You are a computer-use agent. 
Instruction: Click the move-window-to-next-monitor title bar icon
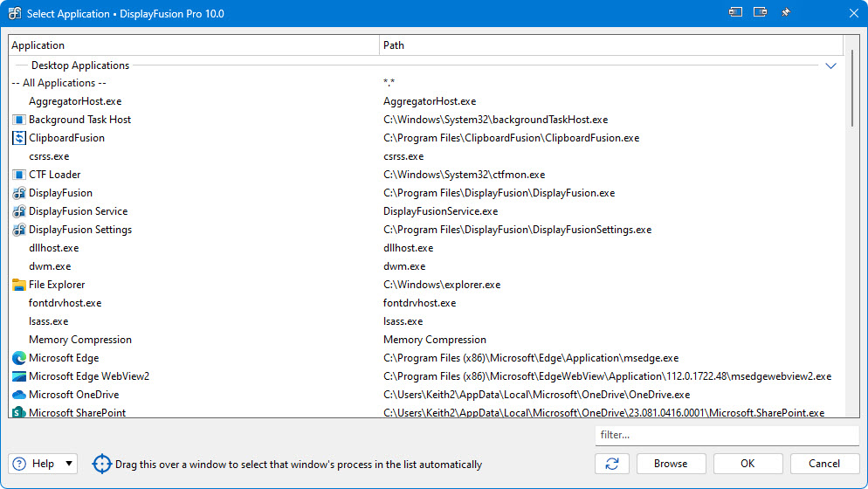coord(736,13)
